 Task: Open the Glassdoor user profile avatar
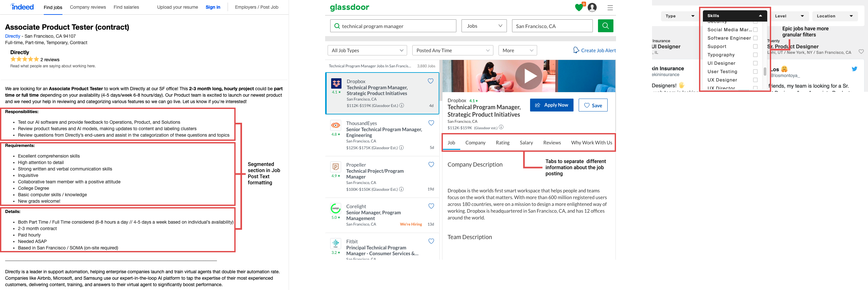coord(592,7)
